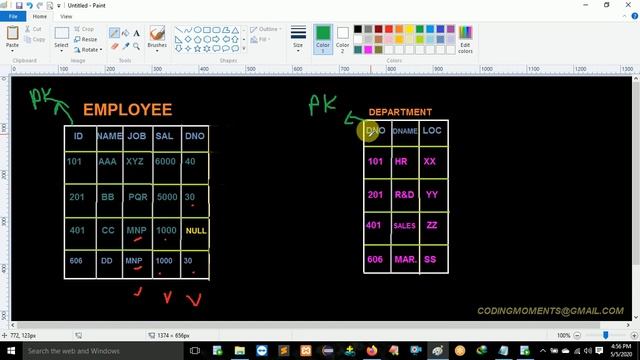
Task: Click the vertical scrollbar beside the canvas
Action: coord(636,198)
